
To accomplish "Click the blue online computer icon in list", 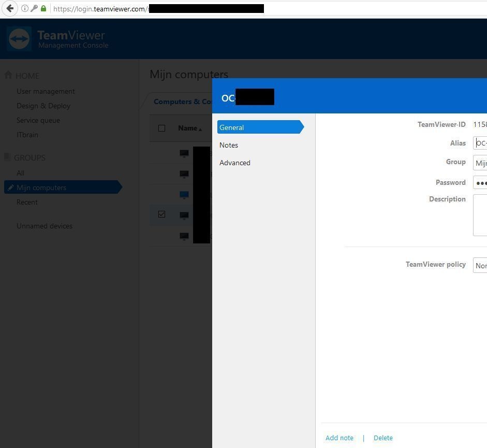I will [184, 195].
